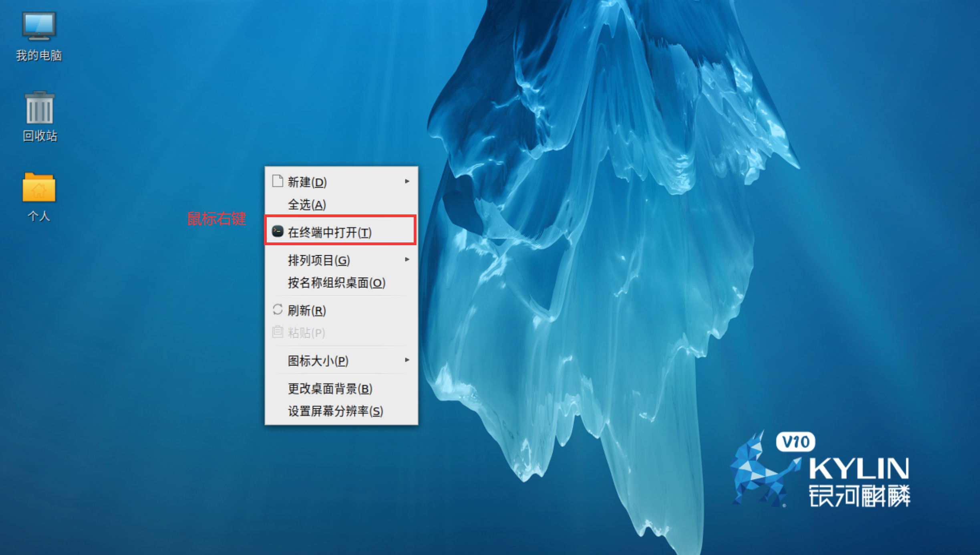Click the disabled 粘贴(P) entry

pos(341,333)
